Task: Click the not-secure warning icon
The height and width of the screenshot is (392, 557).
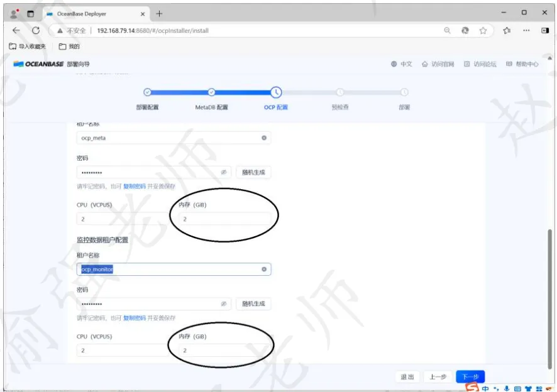Action: (x=60, y=31)
